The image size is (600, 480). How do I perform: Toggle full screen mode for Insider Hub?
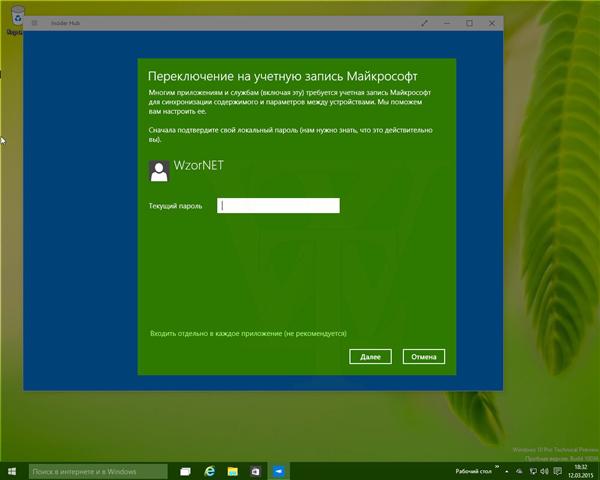click(425, 22)
